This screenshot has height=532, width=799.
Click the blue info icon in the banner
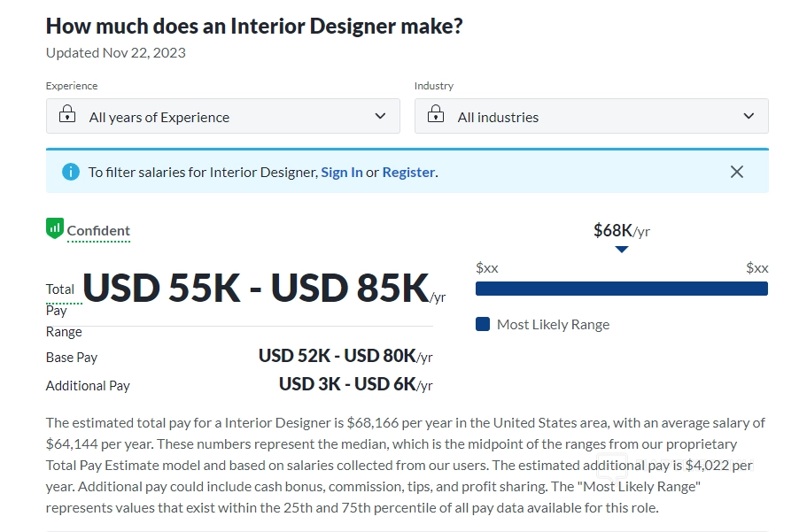[x=71, y=172]
